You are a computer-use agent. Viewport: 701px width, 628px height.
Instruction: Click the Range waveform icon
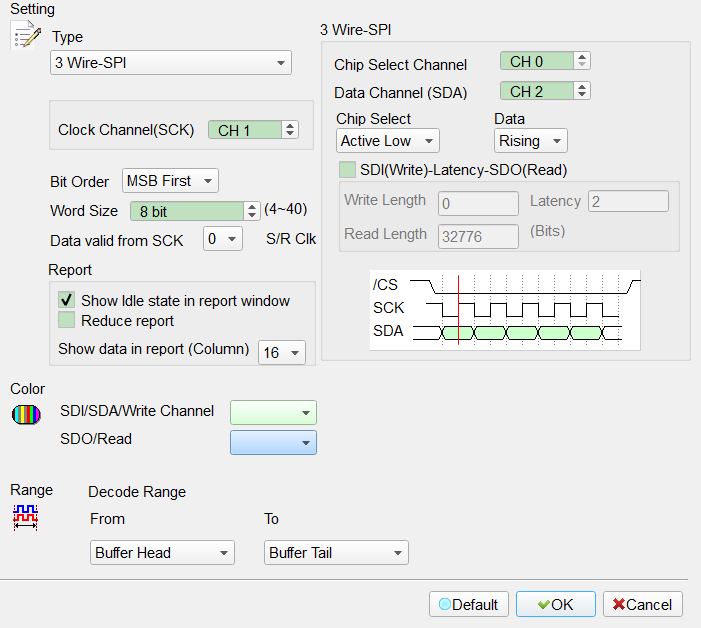(x=25, y=517)
